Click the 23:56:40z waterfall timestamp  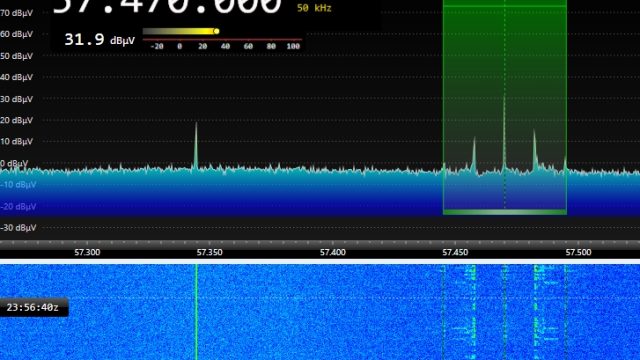click(x=33, y=307)
